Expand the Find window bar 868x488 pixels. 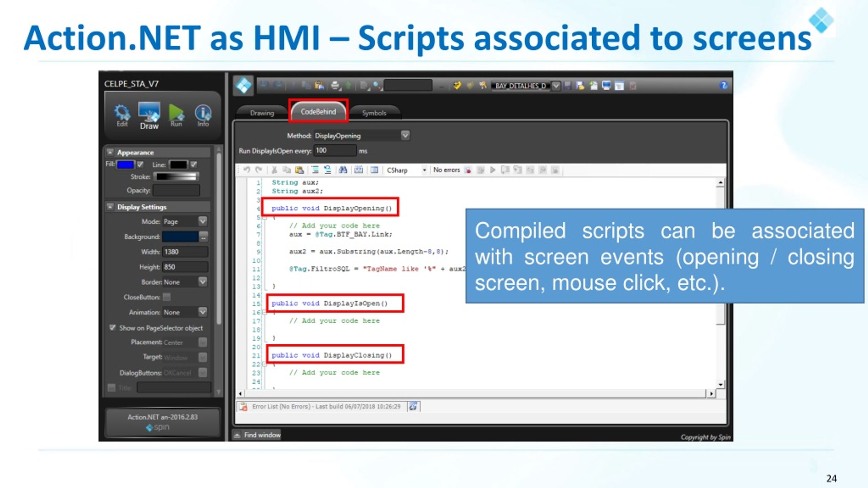tap(257, 435)
